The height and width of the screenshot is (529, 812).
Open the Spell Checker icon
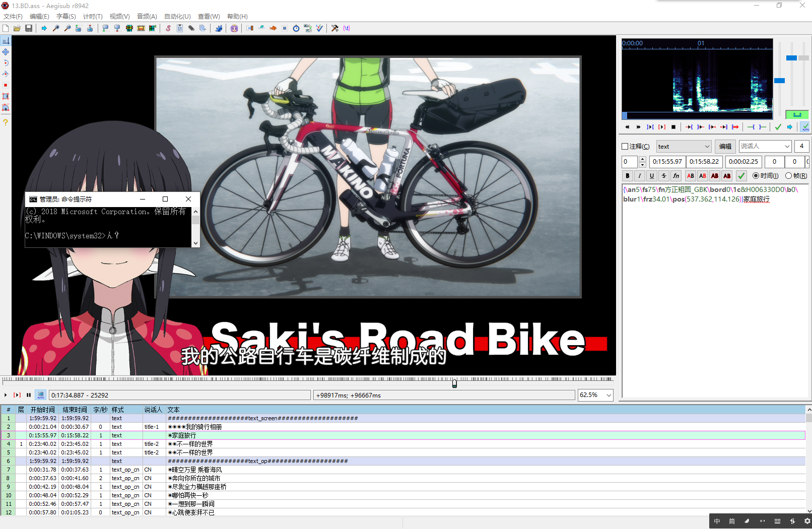[x=319, y=28]
